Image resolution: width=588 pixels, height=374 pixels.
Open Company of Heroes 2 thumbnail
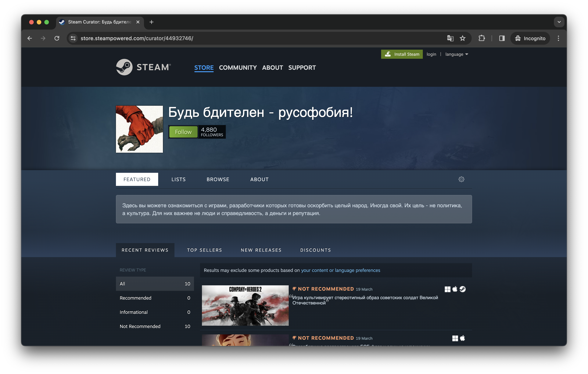click(x=245, y=305)
